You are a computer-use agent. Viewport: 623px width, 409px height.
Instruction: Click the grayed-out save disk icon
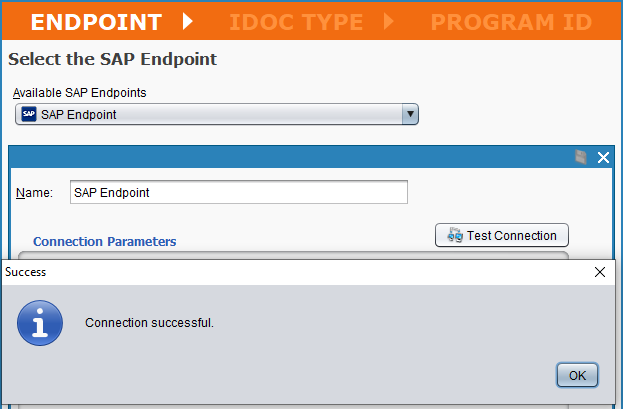[581, 157]
